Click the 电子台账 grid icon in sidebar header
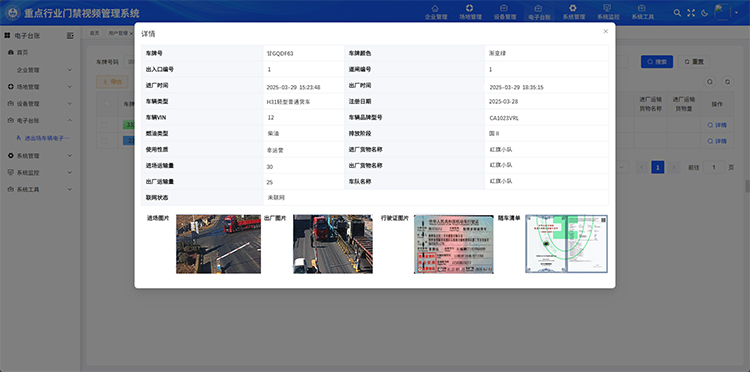Viewport: 750px width, 372px height. point(7,35)
